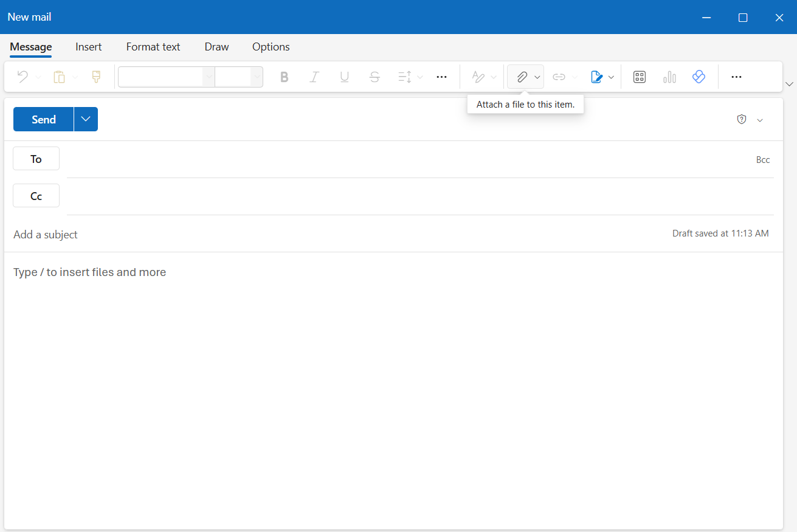
Task: Expand the font name combo box
Action: click(209, 77)
